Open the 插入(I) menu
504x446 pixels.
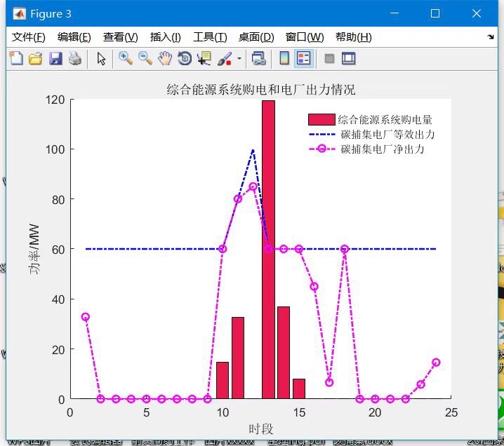click(165, 37)
